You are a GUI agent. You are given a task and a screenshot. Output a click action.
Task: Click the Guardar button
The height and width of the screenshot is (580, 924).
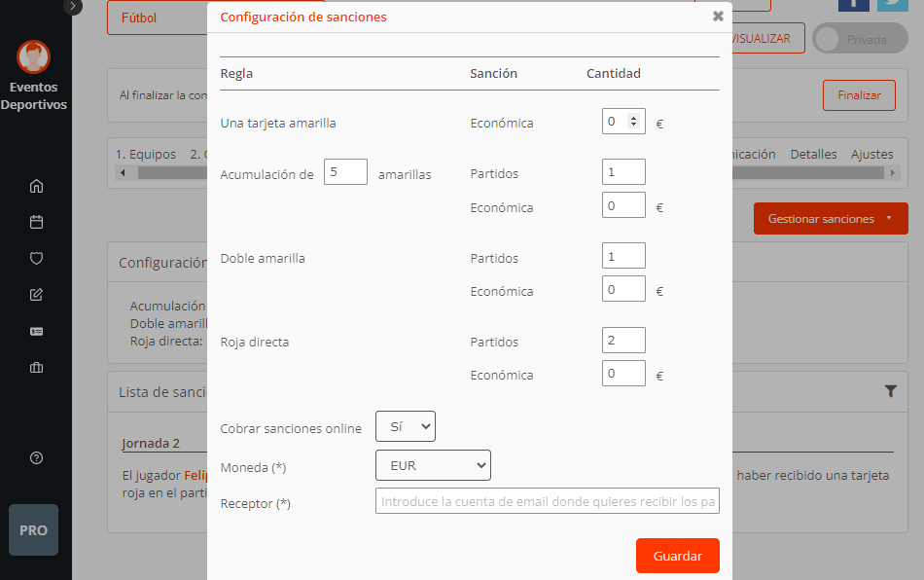[677, 556]
